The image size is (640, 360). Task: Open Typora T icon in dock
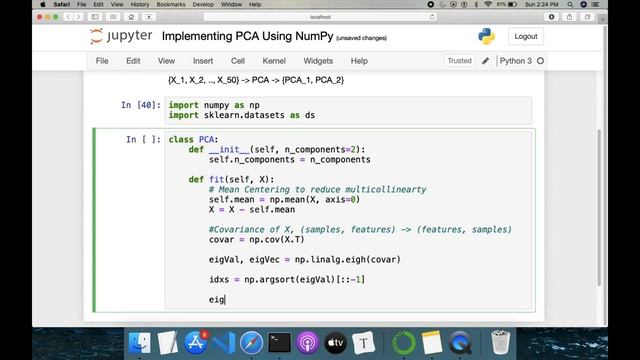[x=363, y=342]
